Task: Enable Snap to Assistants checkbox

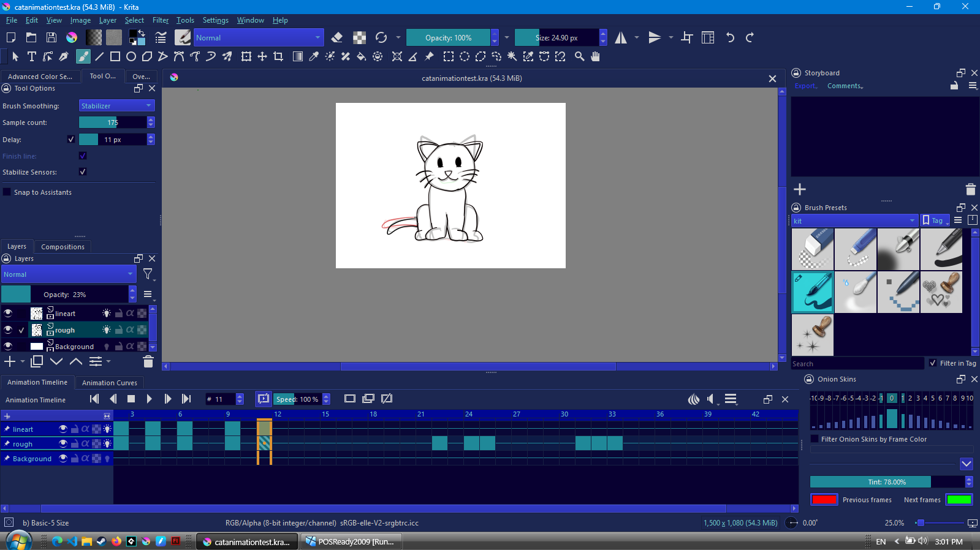Action: point(7,192)
